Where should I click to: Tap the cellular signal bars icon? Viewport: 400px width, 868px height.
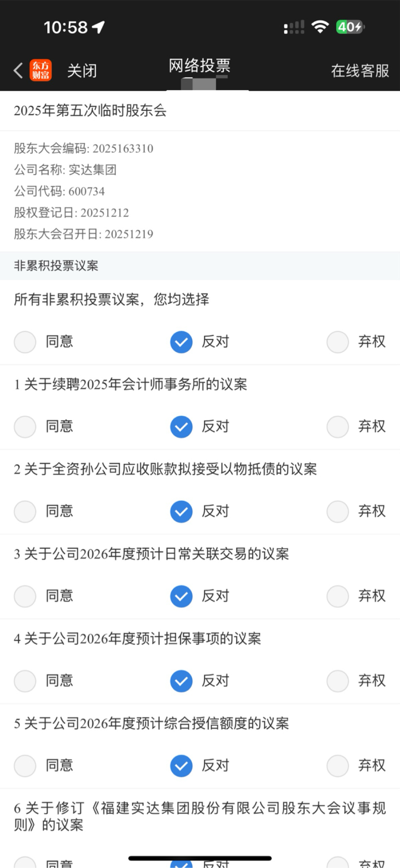point(294,27)
